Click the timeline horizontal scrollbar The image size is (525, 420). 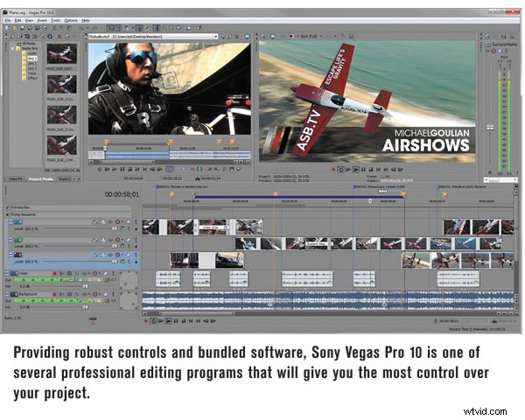(x=198, y=314)
